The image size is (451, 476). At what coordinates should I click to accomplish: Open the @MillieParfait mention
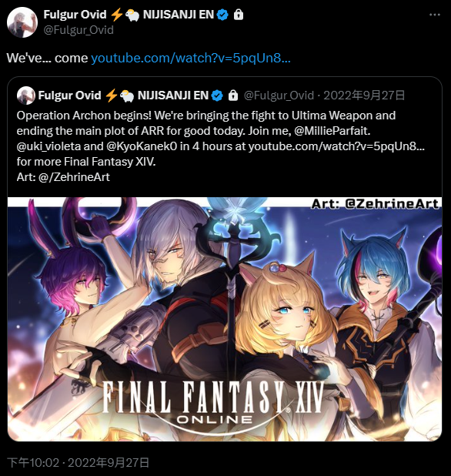332,131
